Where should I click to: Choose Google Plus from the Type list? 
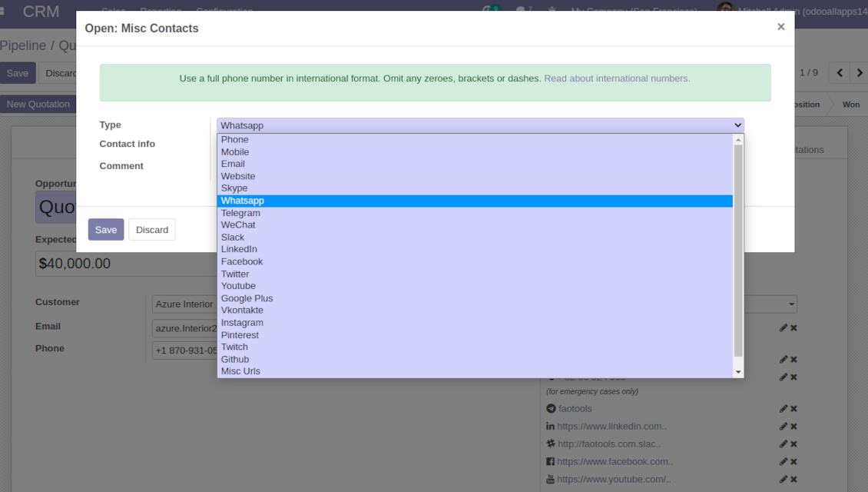coord(475,298)
